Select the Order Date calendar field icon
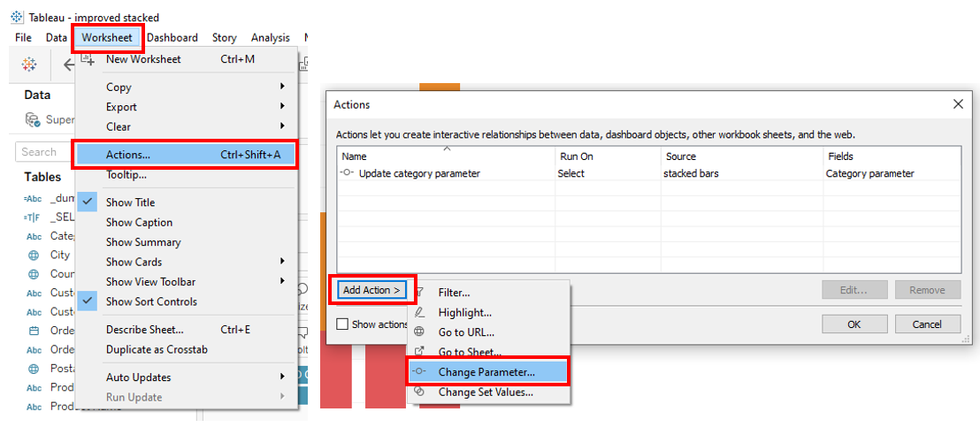 coord(34,331)
